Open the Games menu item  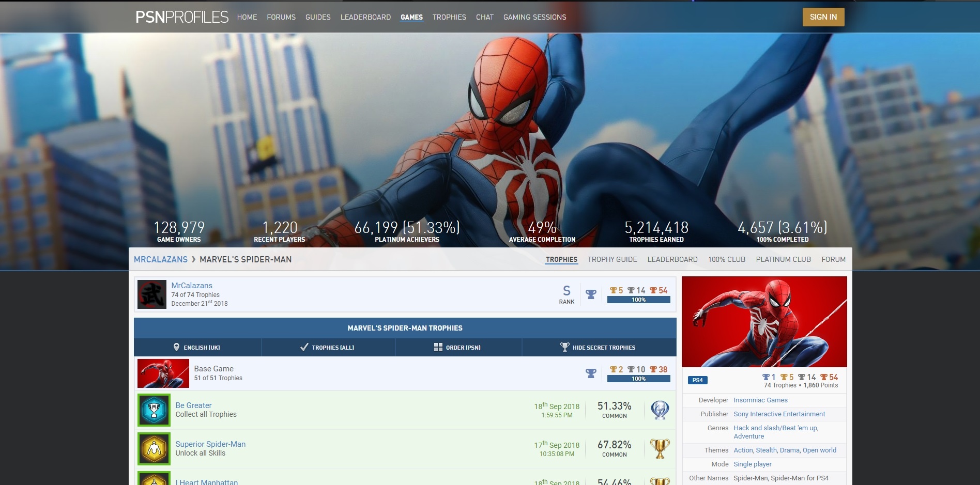(411, 17)
